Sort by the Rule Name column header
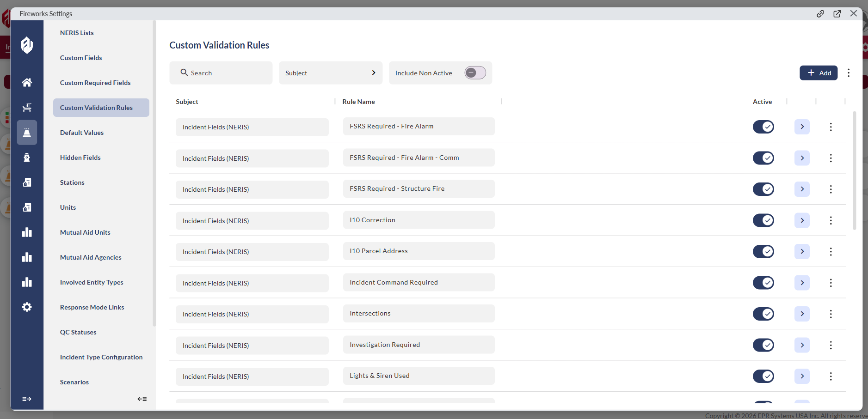Screen dimensions: 868x419 358,102
